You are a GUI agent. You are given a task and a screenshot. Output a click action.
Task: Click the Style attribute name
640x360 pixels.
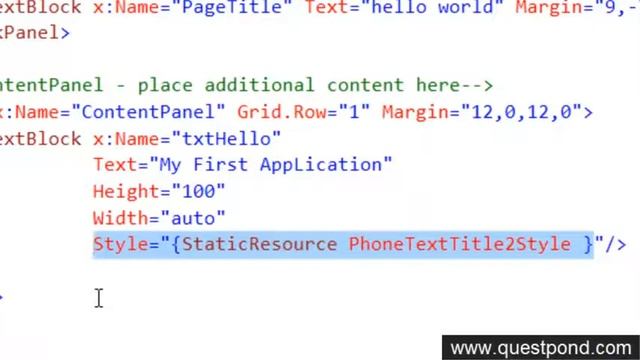point(120,244)
